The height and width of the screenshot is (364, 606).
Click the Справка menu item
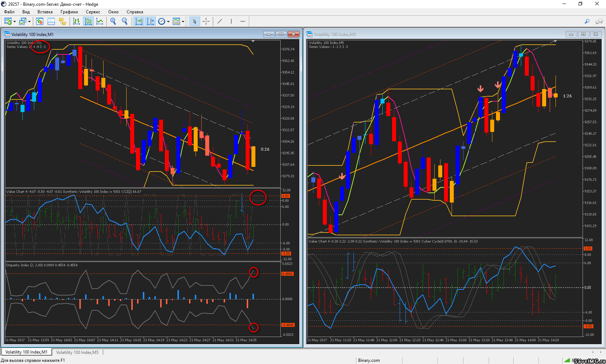[135, 12]
